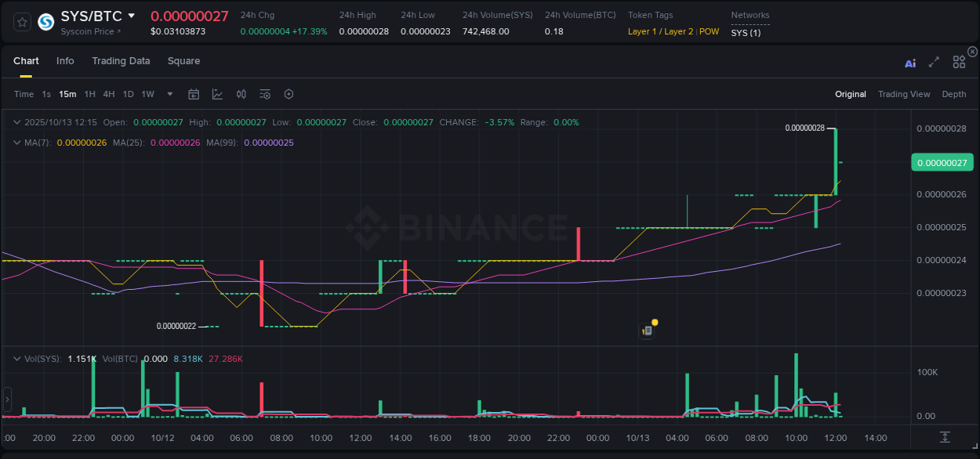Switch to the Trading Data tab

point(121,61)
